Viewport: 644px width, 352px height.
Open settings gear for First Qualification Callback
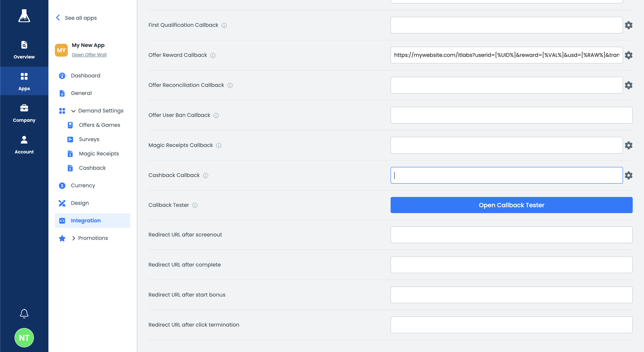(x=628, y=25)
